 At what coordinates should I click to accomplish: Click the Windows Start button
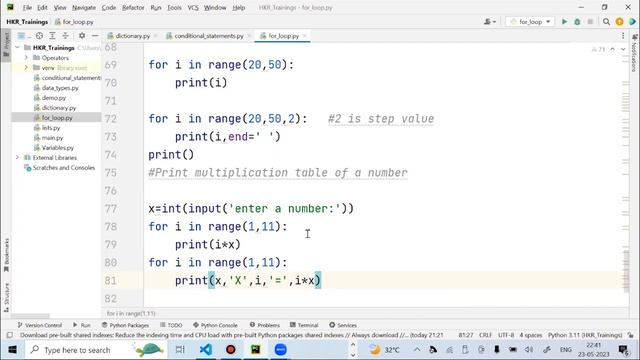pos(12,350)
